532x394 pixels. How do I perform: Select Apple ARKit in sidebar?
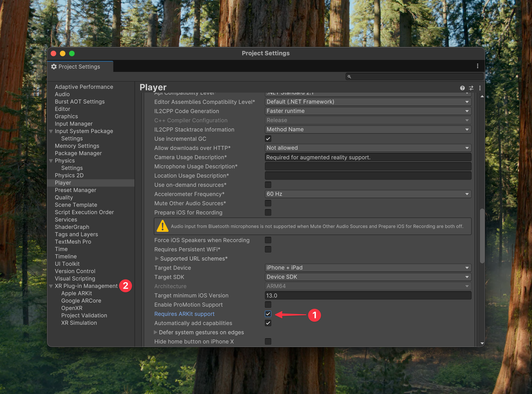click(76, 293)
